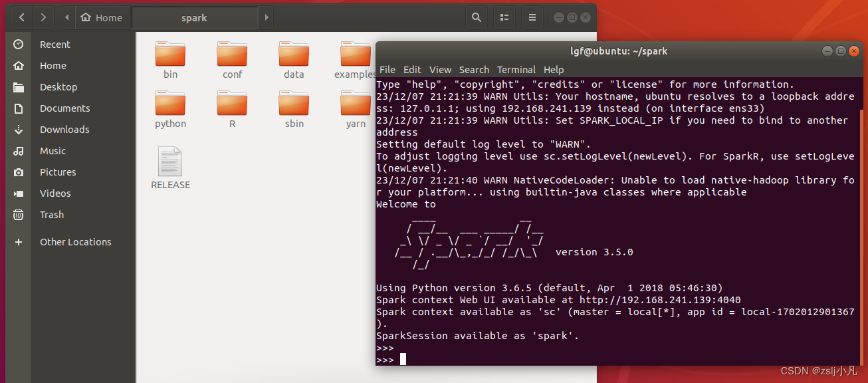Image resolution: width=868 pixels, height=383 pixels.
Task: Click the 'version 3.5.0' text in terminal
Action: click(x=594, y=252)
